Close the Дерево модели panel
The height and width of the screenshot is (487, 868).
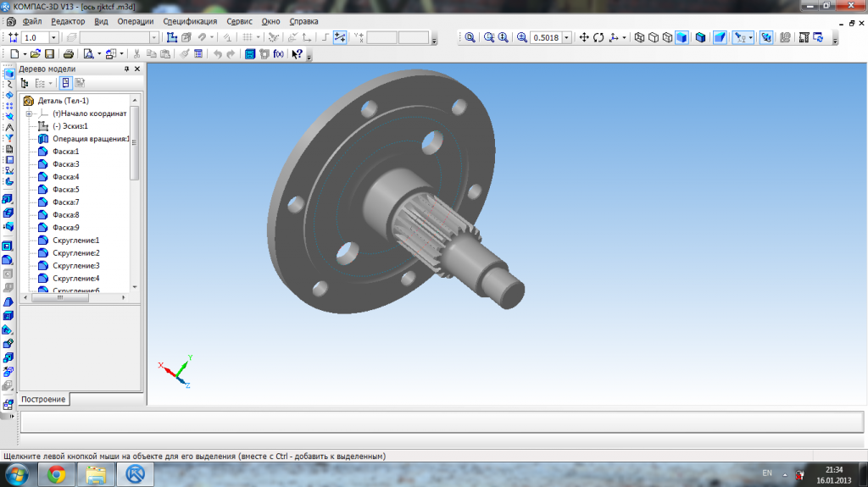137,69
